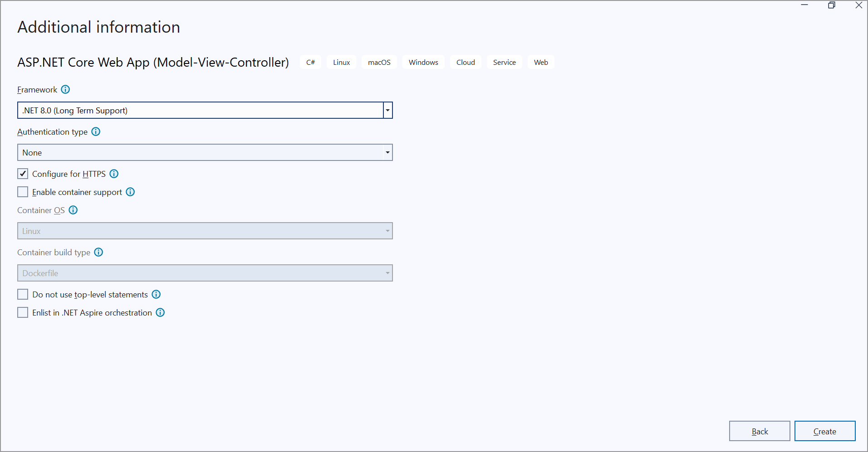
Task: Show info about top-level statements option
Action: point(156,294)
